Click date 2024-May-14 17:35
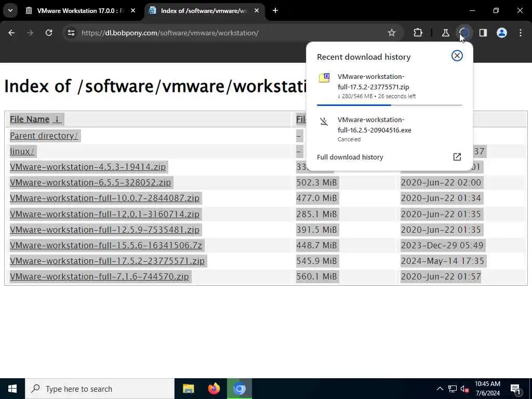532x399 pixels. 443,261
